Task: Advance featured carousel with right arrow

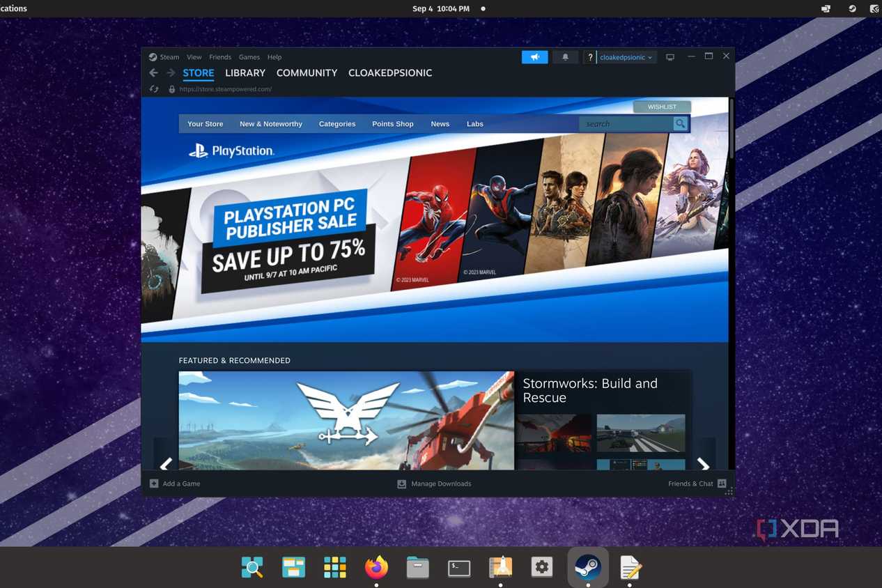Action: (x=703, y=464)
